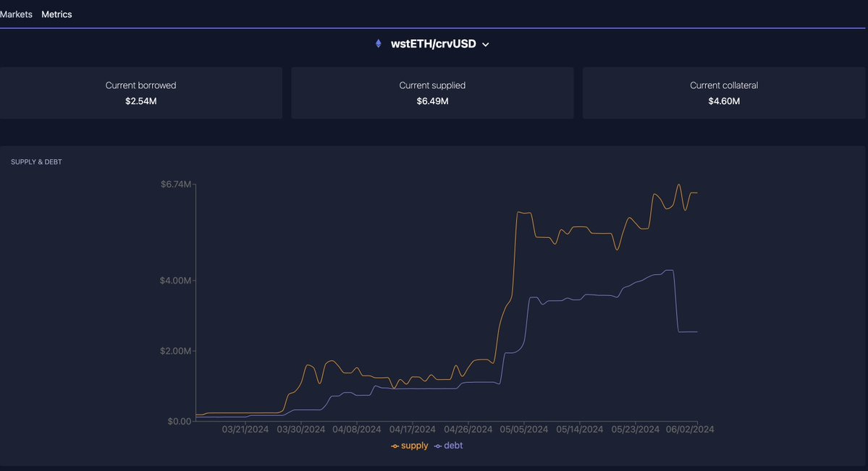Click the $6.74M y-axis label
The image size is (868, 471).
pyautogui.click(x=176, y=184)
